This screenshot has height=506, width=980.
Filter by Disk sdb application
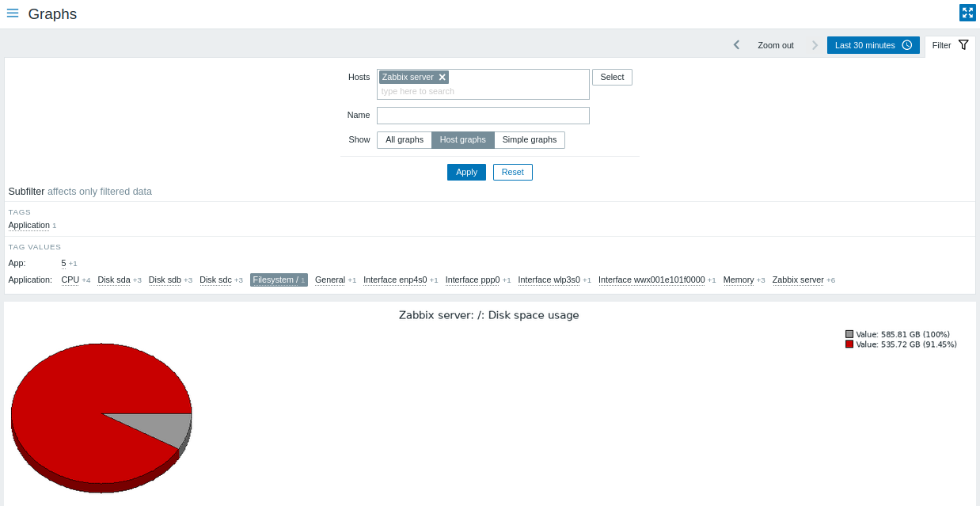[165, 280]
